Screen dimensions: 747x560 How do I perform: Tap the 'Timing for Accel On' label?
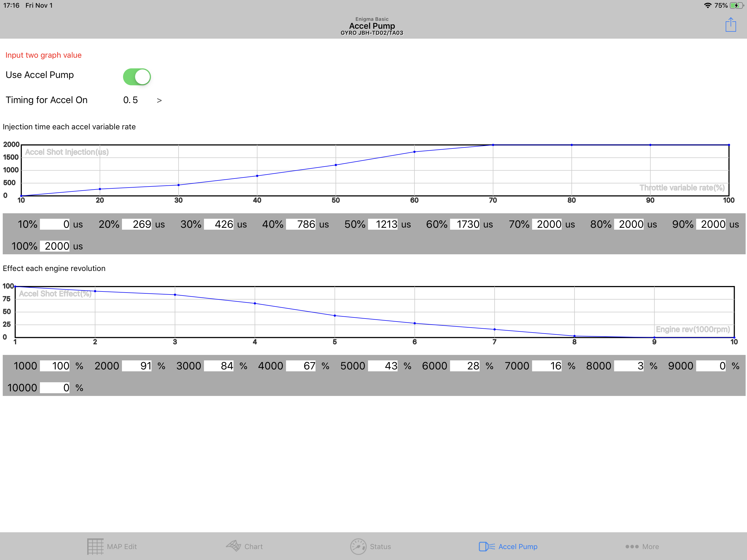46,100
